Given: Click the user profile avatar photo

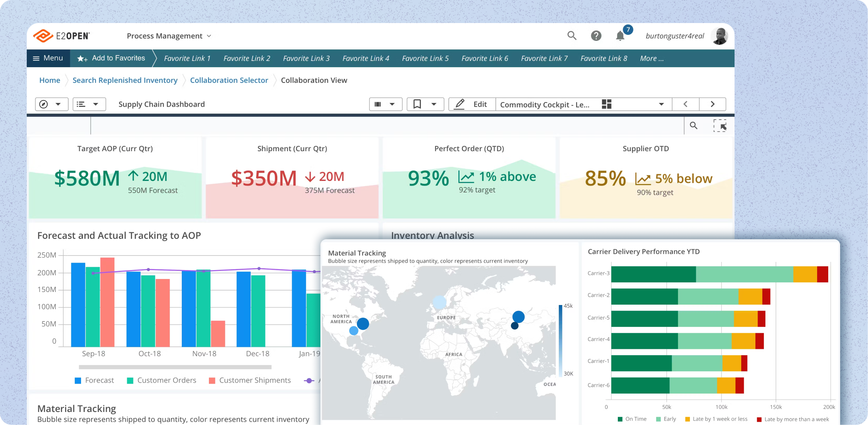Looking at the screenshot, I should 720,36.
